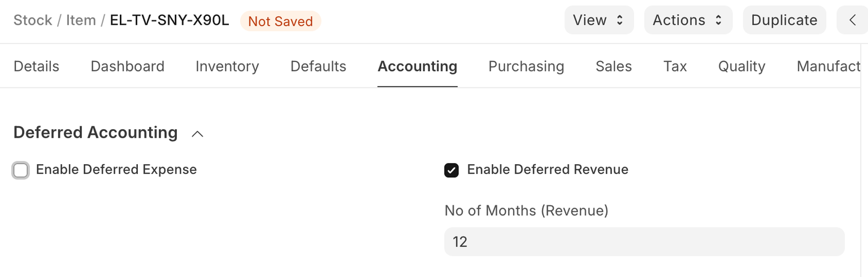Image resolution: width=868 pixels, height=277 pixels.
Task: Open the Tax tab
Action: 675,67
